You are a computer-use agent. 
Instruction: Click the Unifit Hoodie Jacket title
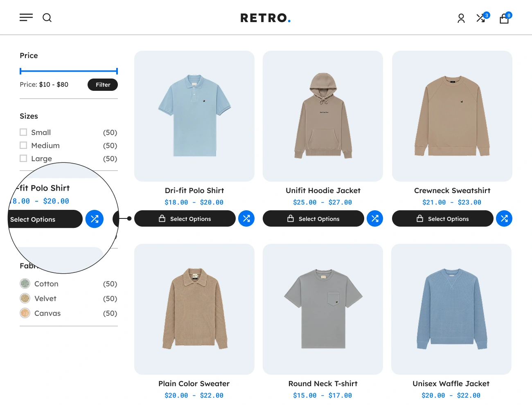point(323,191)
